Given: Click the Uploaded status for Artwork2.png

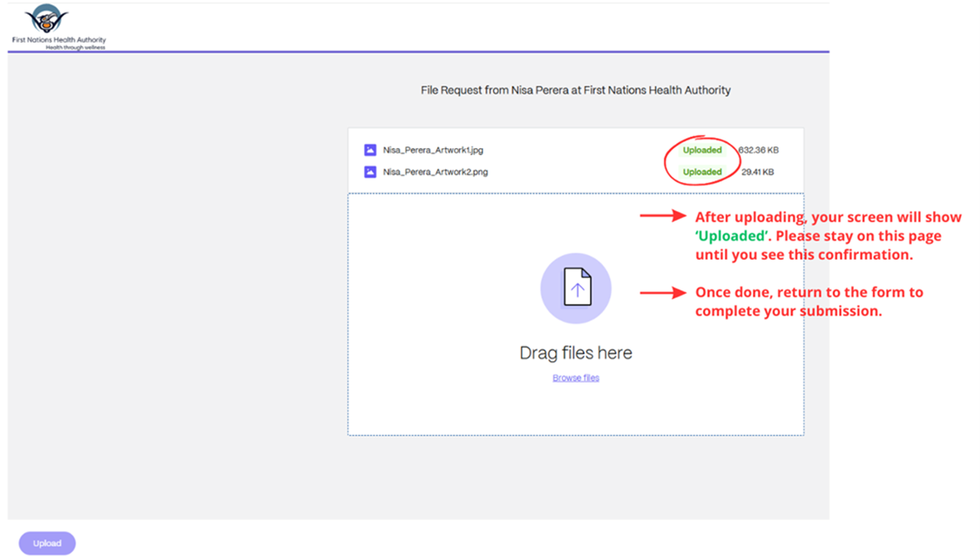Looking at the screenshot, I should (x=702, y=172).
